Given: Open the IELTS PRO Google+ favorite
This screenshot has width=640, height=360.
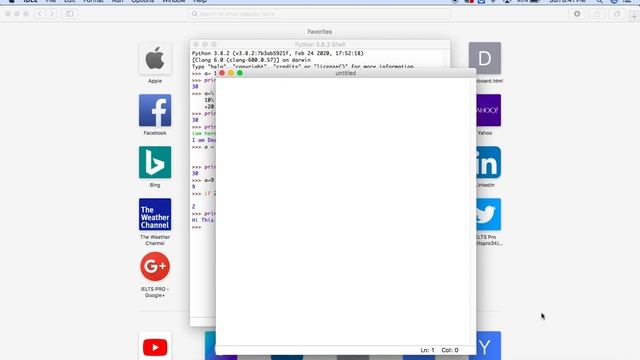Looking at the screenshot, I should click(155, 267).
